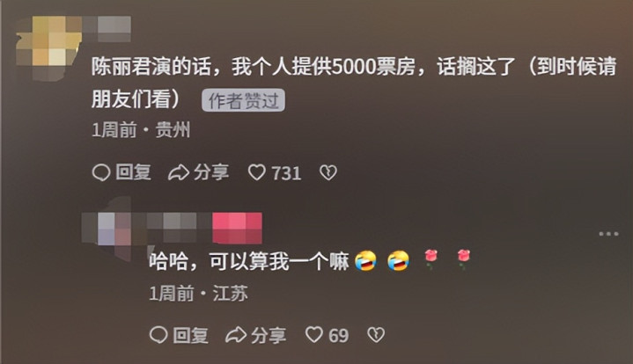Open the first commenter's blurred avatar
633x364 pixels.
coord(48,47)
